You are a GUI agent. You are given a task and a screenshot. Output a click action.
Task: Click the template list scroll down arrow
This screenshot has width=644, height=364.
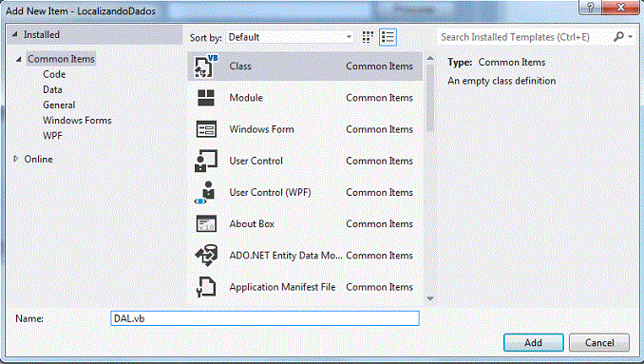click(430, 298)
